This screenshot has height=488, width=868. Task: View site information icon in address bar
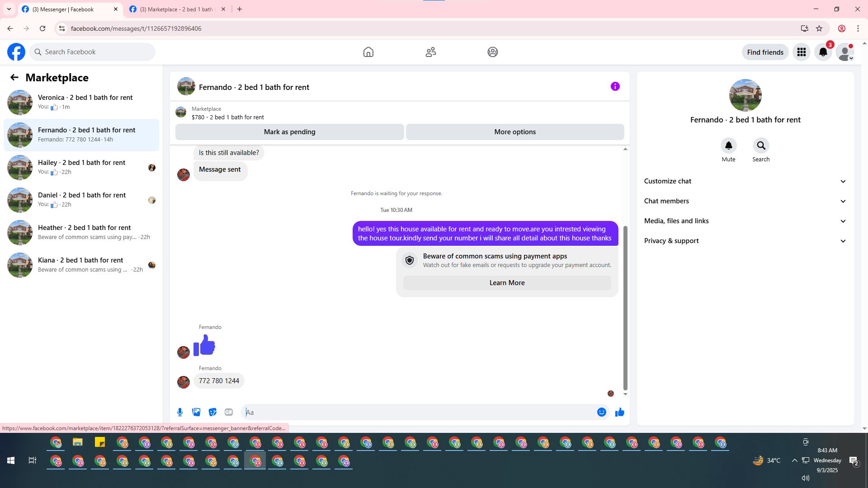[x=62, y=28]
